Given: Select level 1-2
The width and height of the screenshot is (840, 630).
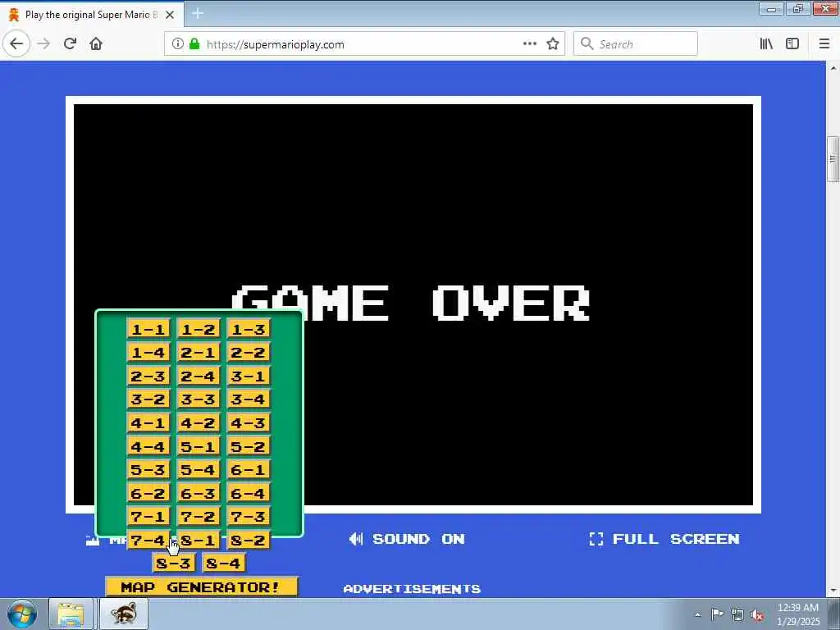Looking at the screenshot, I should click(199, 329).
